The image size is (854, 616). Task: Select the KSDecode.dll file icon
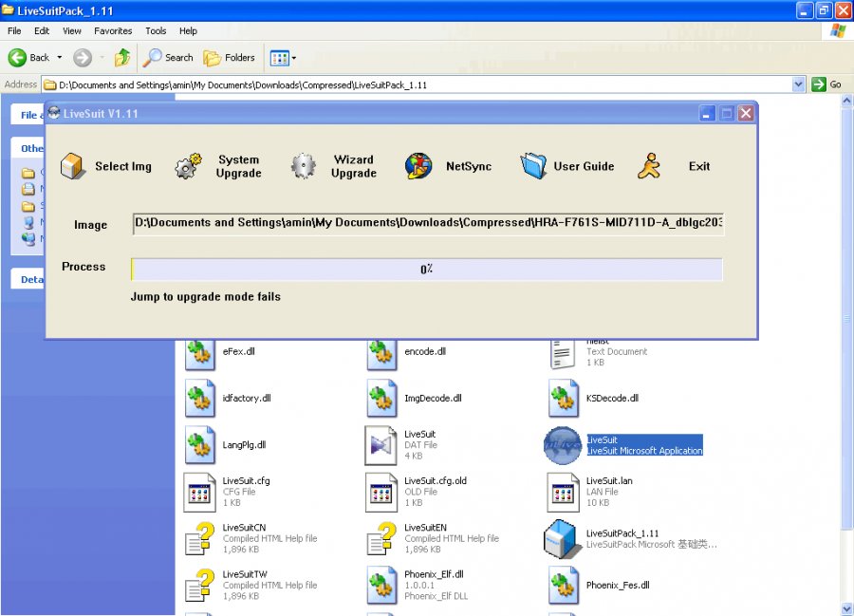564,398
